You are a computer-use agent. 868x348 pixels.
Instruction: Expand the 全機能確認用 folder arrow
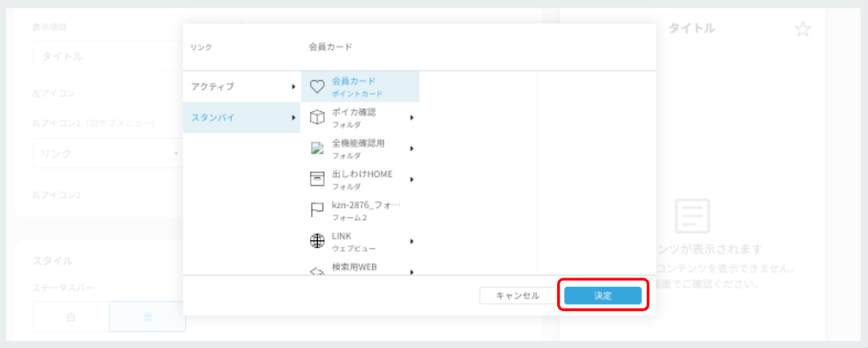pos(412,148)
